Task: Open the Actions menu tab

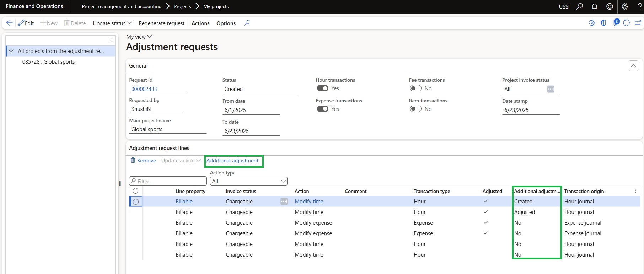Action: point(200,23)
